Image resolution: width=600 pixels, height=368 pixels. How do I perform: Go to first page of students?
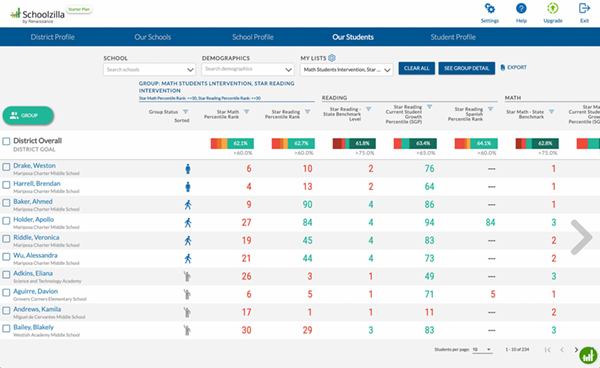[x=548, y=350]
